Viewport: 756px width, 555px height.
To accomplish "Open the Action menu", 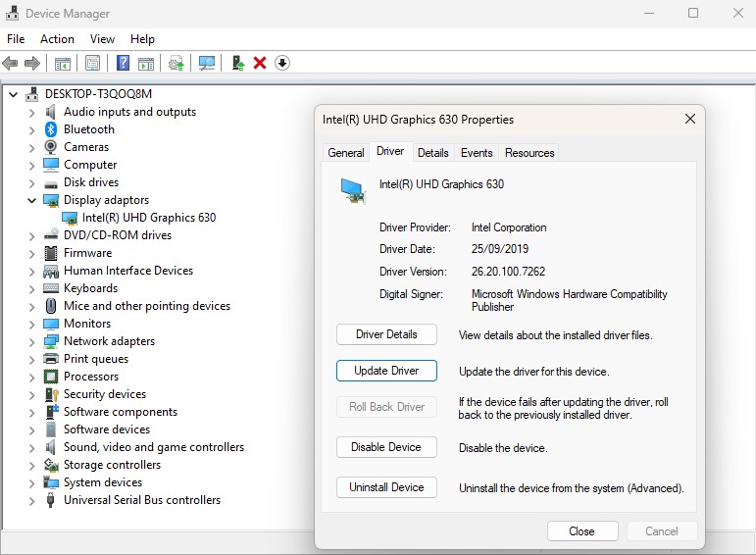I will click(x=58, y=39).
